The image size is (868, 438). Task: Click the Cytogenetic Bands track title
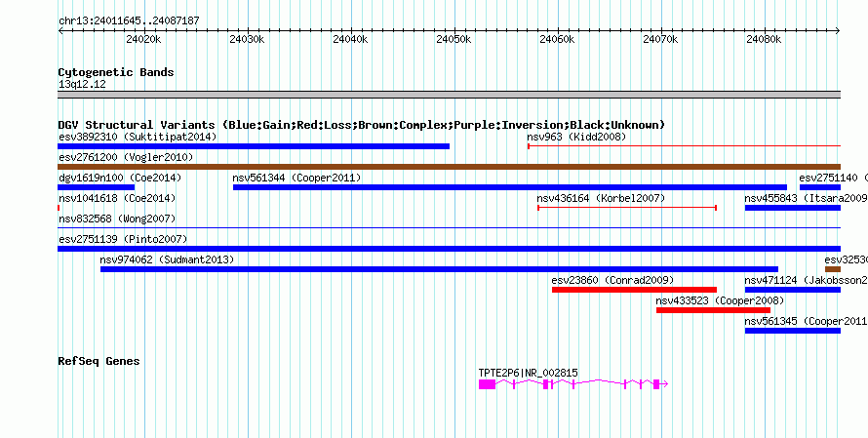pos(116,72)
